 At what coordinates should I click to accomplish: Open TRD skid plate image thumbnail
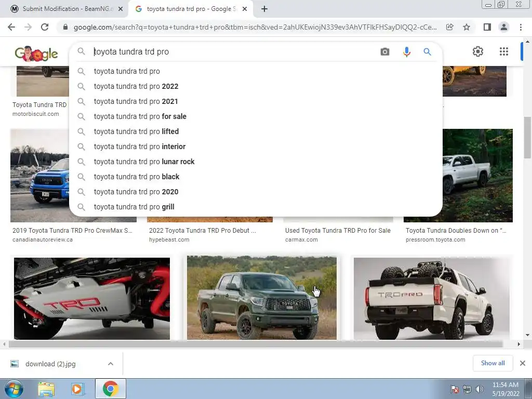92,299
